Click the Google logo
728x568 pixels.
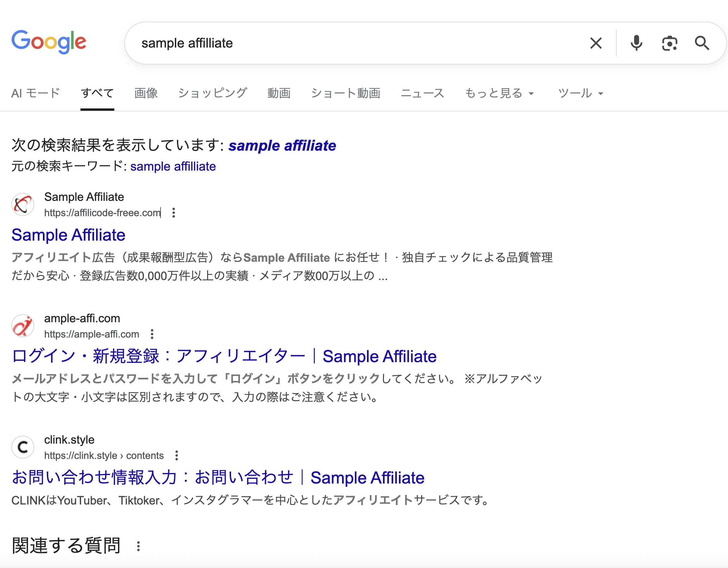[49, 42]
